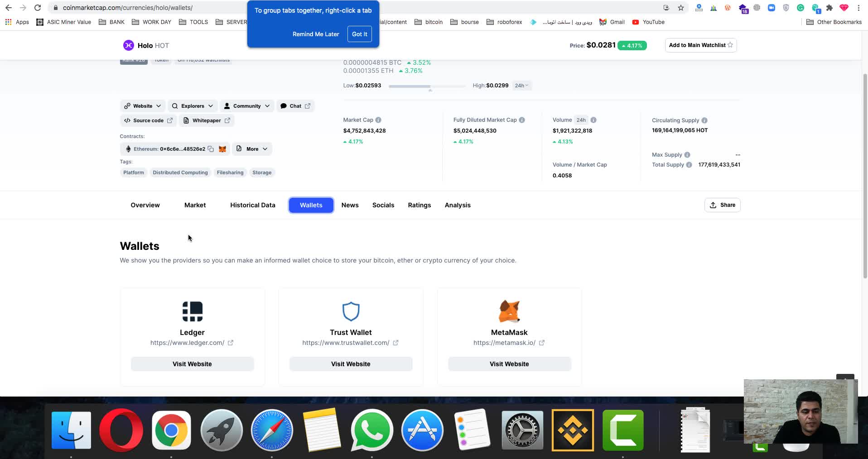Open System Preferences from the dock

[x=522, y=430]
